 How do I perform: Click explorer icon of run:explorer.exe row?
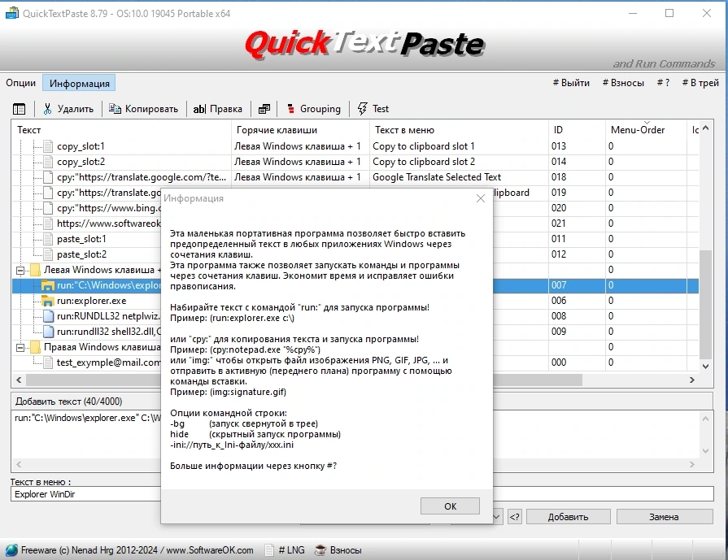coord(48,301)
